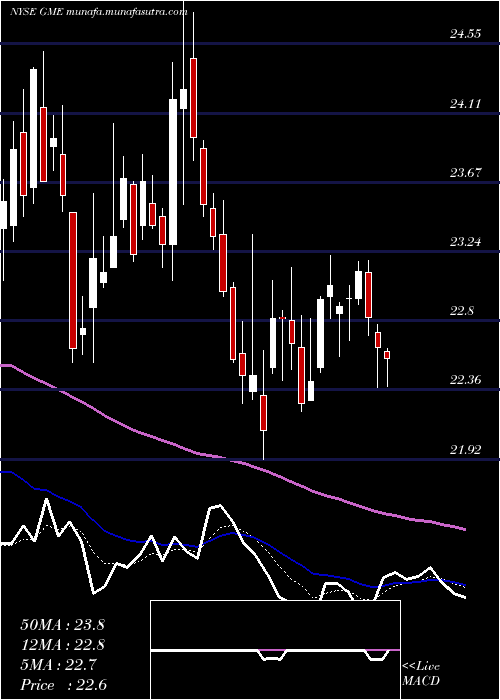Click the 24.55 price level label
Viewport: 500px width, 700px height.
pos(465,34)
